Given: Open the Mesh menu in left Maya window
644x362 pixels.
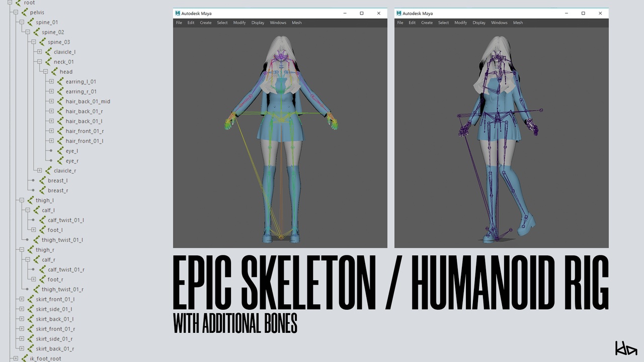Looking at the screenshot, I should 297,23.
